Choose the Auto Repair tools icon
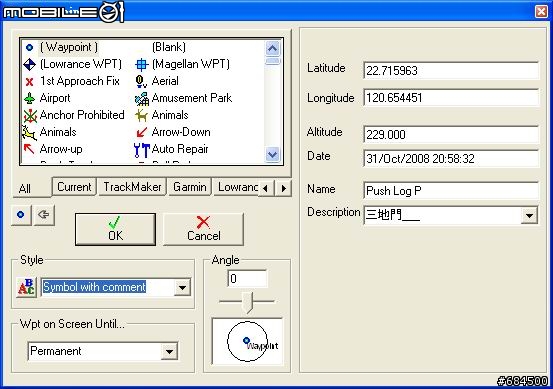 [142, 150]
